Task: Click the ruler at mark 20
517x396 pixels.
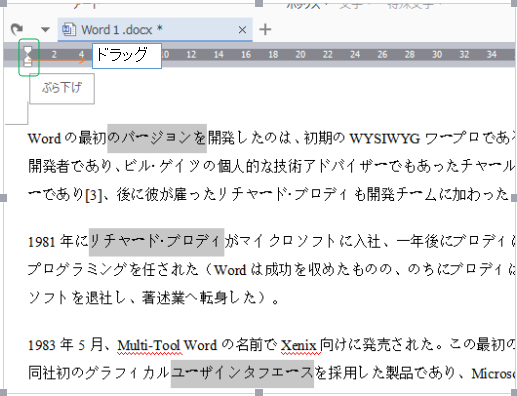Action: [x=300, y=54]
